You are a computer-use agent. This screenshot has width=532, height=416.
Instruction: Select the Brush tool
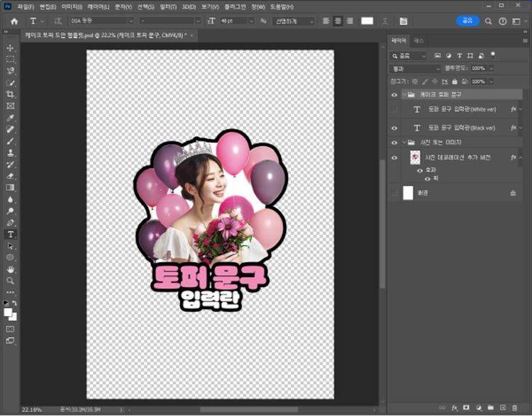[11, 141]
